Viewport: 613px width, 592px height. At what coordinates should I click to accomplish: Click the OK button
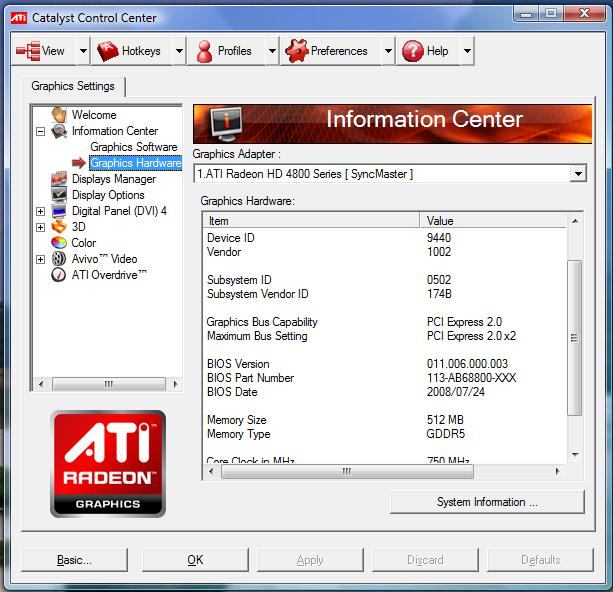click(195, 560)
